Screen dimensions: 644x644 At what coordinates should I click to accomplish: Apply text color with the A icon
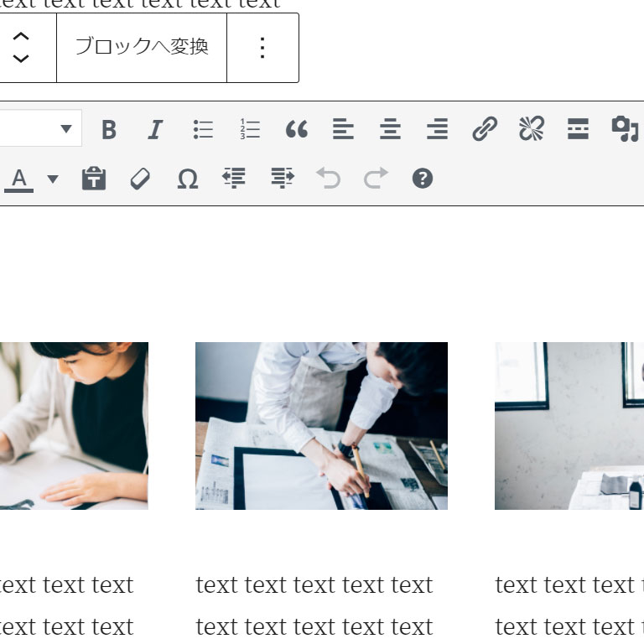coord(19,180)
